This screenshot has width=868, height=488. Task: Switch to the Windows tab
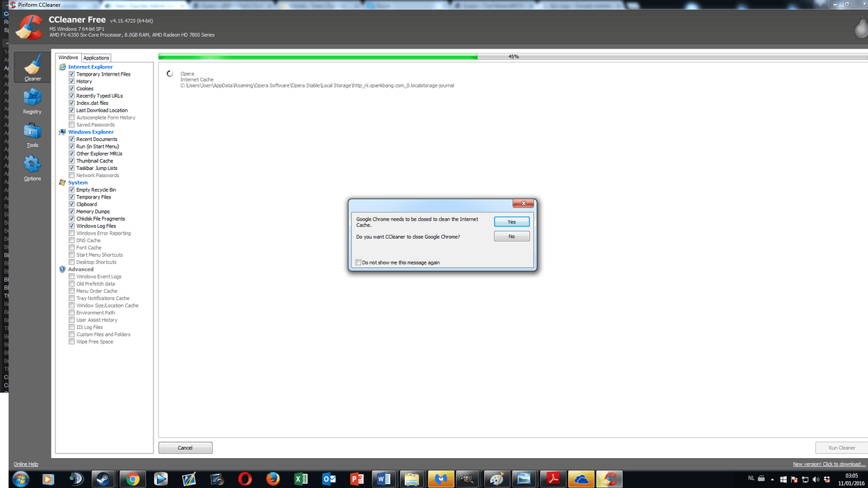[68, 58]
